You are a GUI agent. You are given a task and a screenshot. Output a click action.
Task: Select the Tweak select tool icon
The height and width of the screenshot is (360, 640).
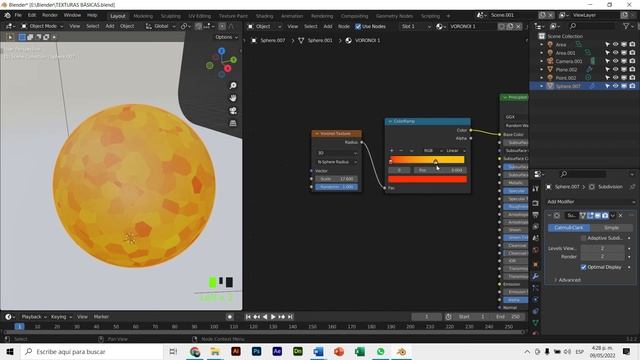coord(10,37)
